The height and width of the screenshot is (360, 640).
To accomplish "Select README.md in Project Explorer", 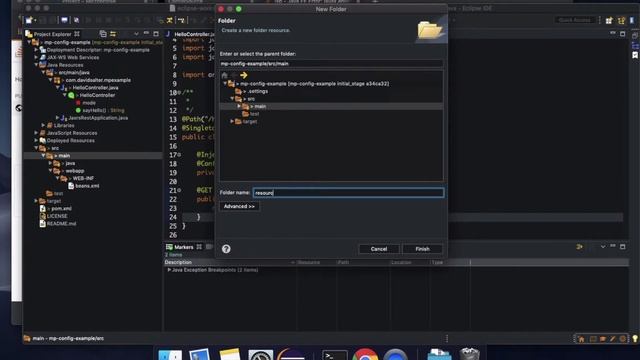I will click(61, 224).
